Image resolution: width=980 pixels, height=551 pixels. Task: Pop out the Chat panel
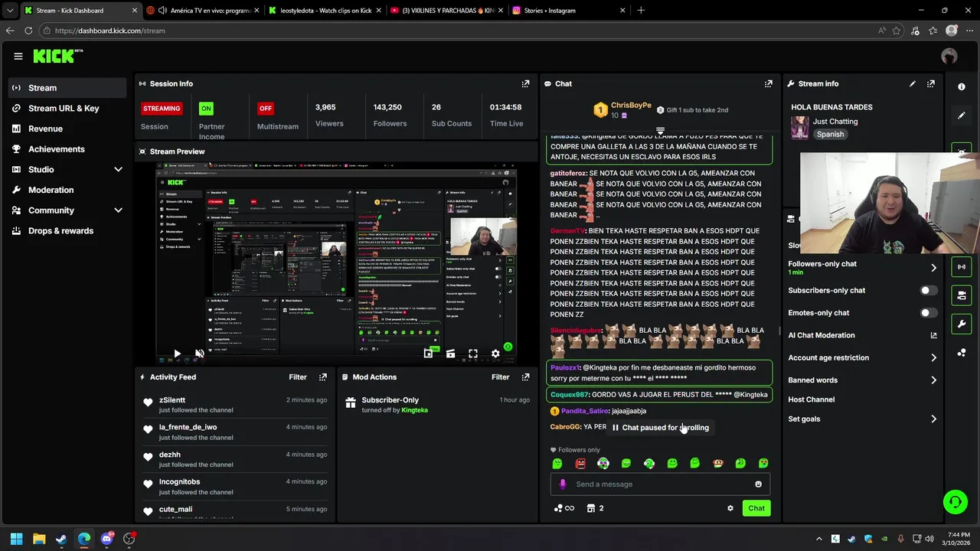pos(768,83)
